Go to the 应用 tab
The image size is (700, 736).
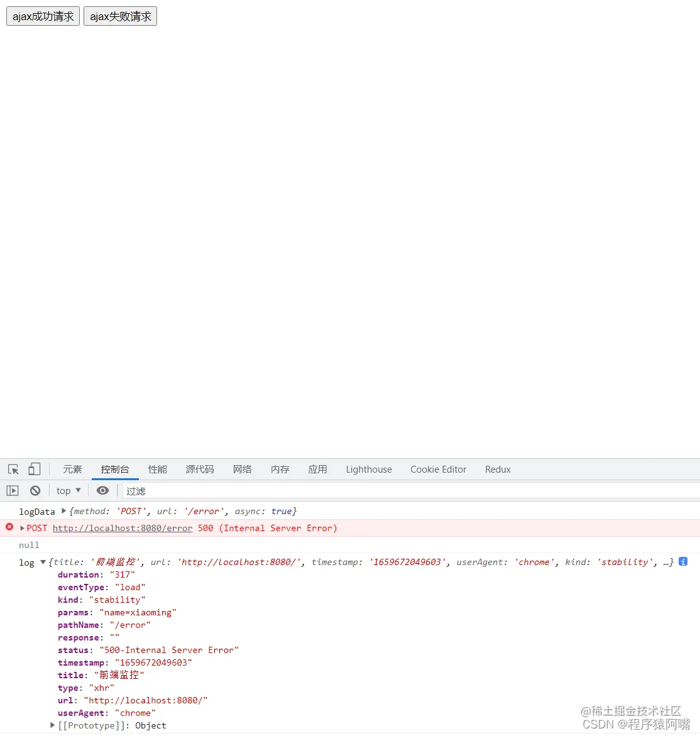317,470
